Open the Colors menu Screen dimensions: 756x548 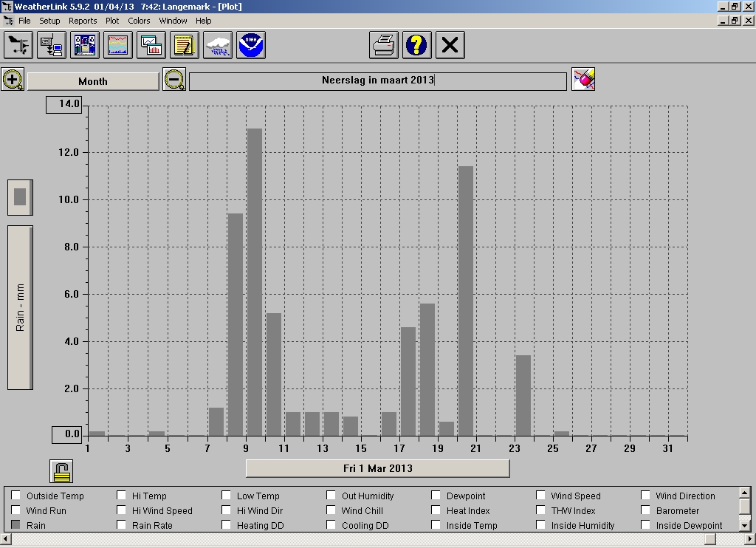(x=139, y=21)
